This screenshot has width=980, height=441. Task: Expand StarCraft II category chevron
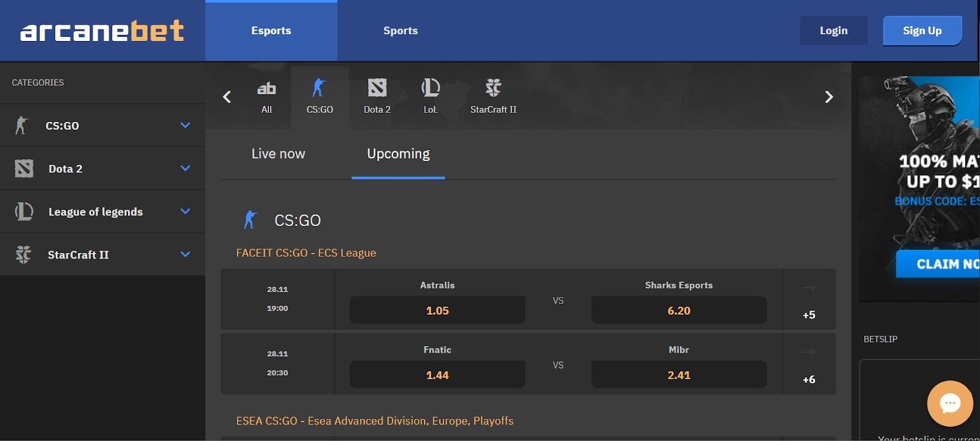tap(186, 254)
